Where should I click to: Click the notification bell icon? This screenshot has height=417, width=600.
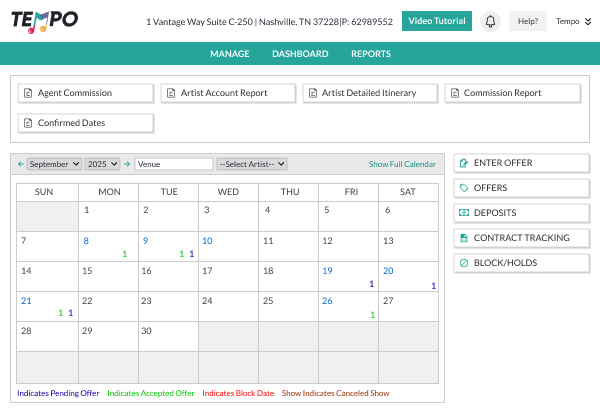(490, 21)
